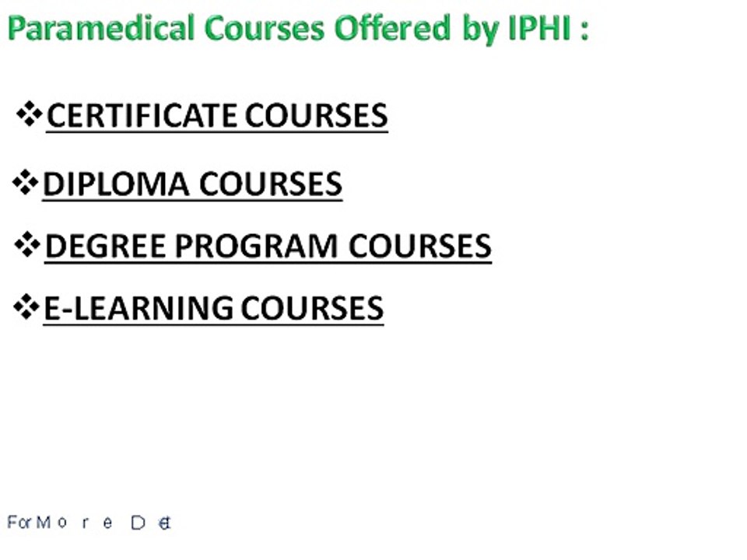Click the For More Det footer text
Screen dimensions: 747x560
pyautogui.click(x=89, y=523)
